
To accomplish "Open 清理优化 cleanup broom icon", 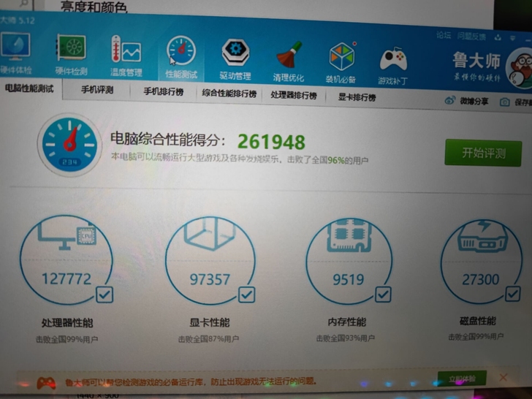I will pyautogui.click(x=289, y=55).
